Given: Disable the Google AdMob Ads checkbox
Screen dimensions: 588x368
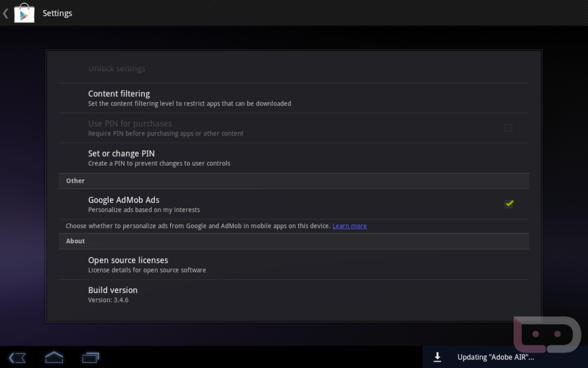Looking at the screenshot, I should 509,204.
